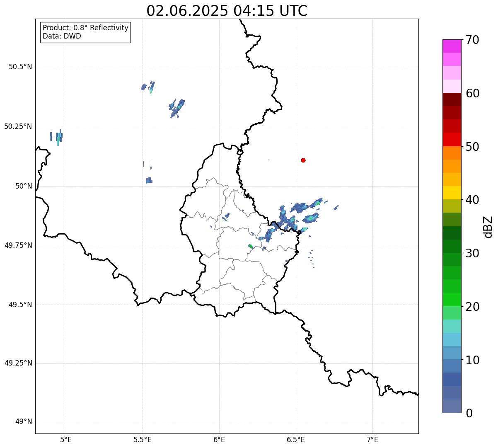Pick the dark maroon segment below 60
This screenshot has width=498, height=448.
click(452, 99)
